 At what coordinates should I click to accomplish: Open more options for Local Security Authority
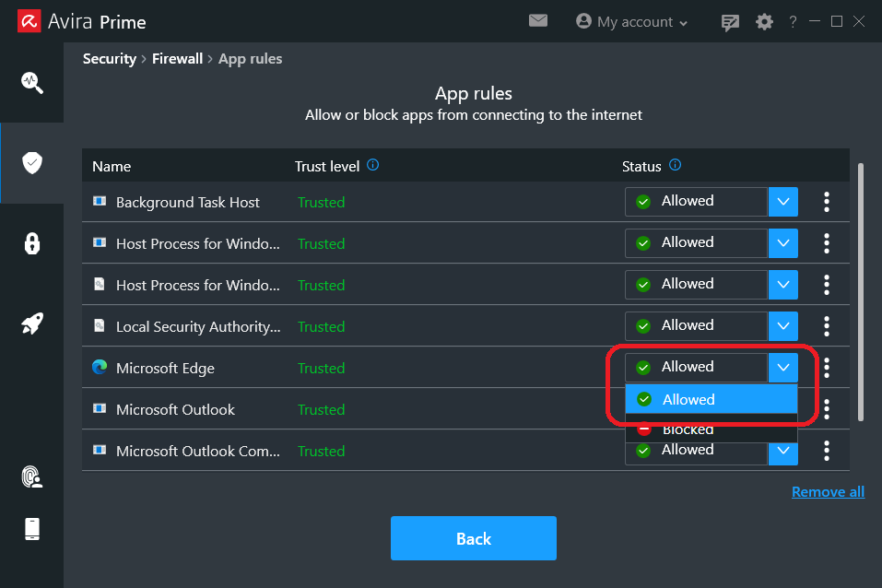coord(827,325)
